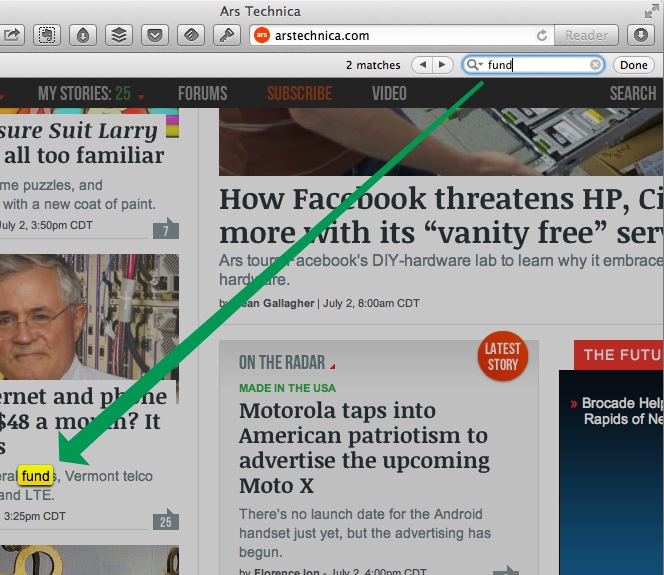664x575 pixels.
Task: Go to next find match
Action: coord(443,65)
